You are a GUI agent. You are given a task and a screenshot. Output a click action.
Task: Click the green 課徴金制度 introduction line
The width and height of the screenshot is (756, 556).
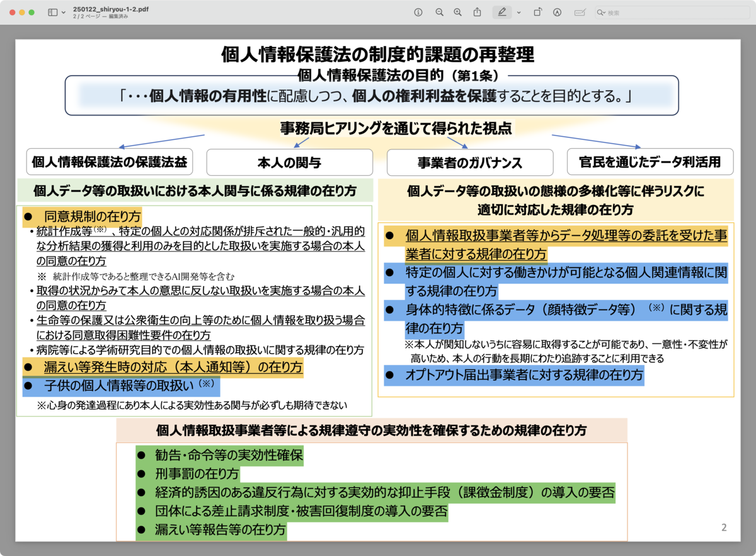(375, 492)
